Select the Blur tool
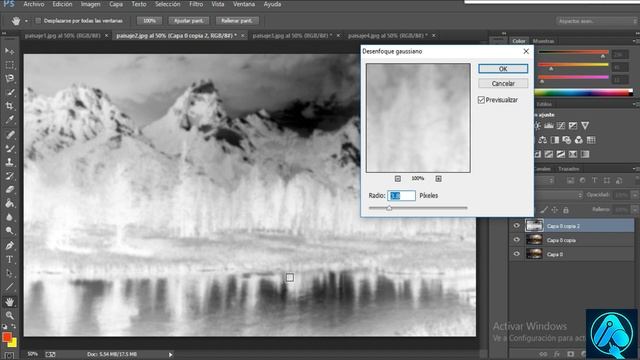This screenshot has height=360, width=640. pos(9,218)
